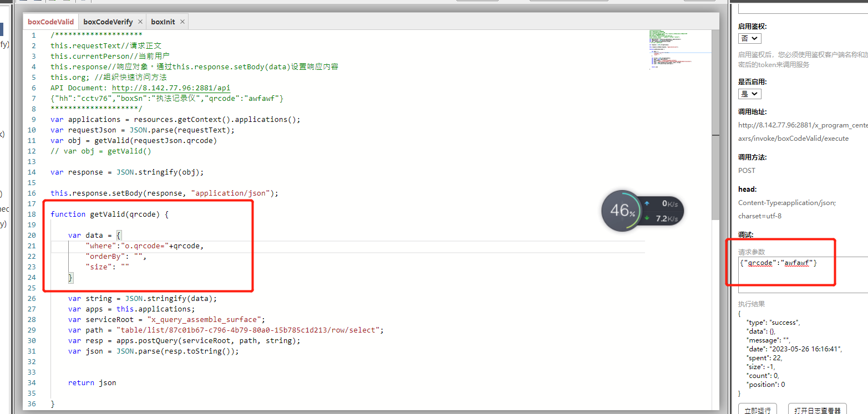Viewport: 868px width, 414px height.
Task: Click the commented line "// var obj = getValid()"
Action: [101, 151]
